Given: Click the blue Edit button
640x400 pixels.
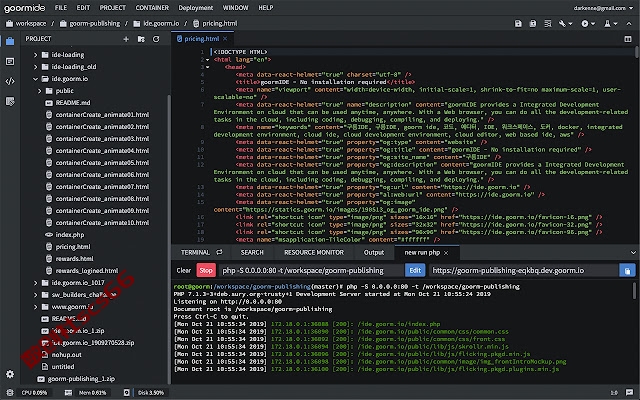Looking at the screenshot, I should pyautogui.click(x=415, y=270).
